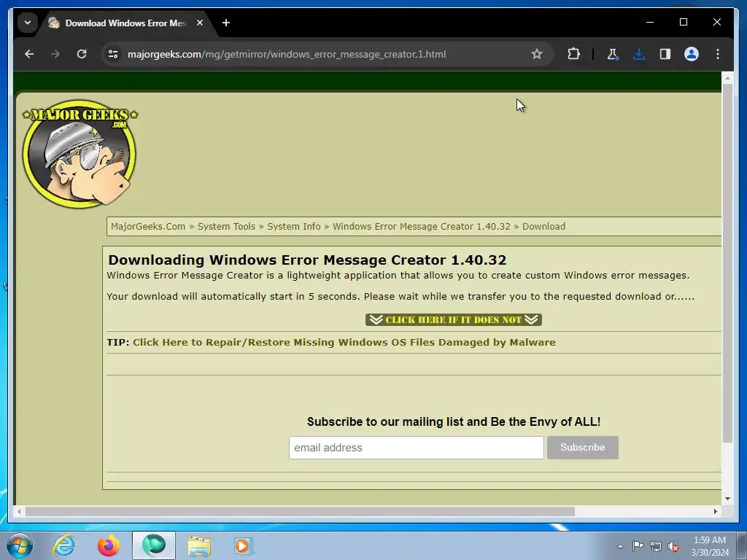Click the scroll up arrow
747x560 pixels.
pos(727,77)
